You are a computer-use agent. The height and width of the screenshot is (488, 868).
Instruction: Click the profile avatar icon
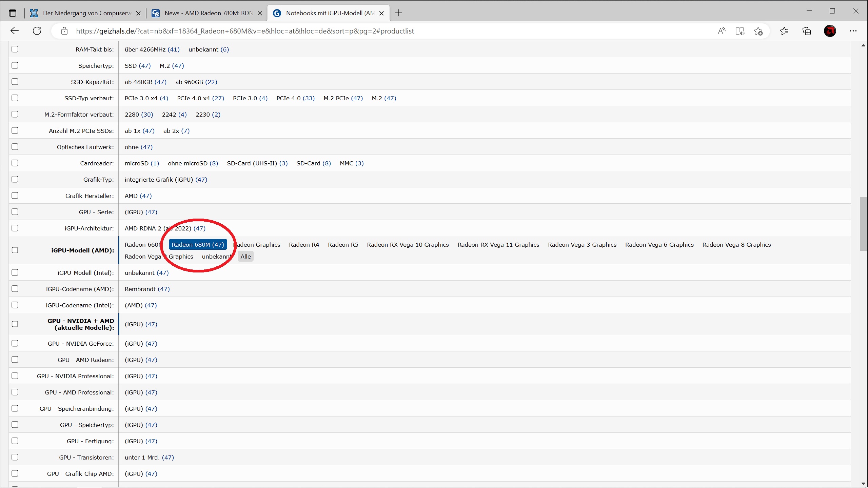(830, 31)
